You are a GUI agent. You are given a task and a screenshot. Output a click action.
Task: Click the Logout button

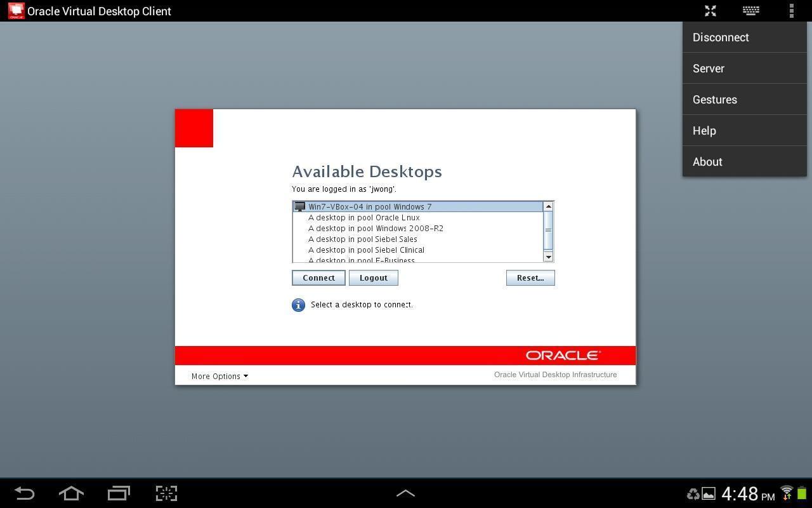pyautogui.click(x=373, y=277)
